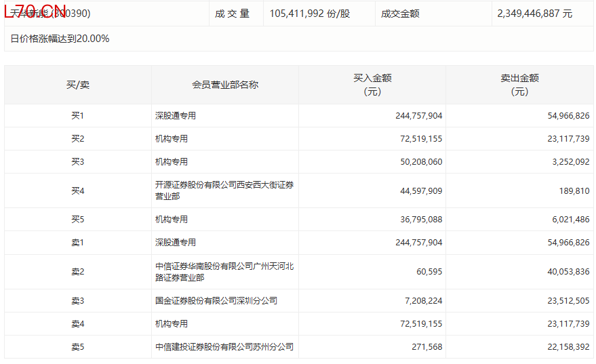
Task: Open 中信证券华南 广州天河北路 entry
Action: tap(224, 272)
